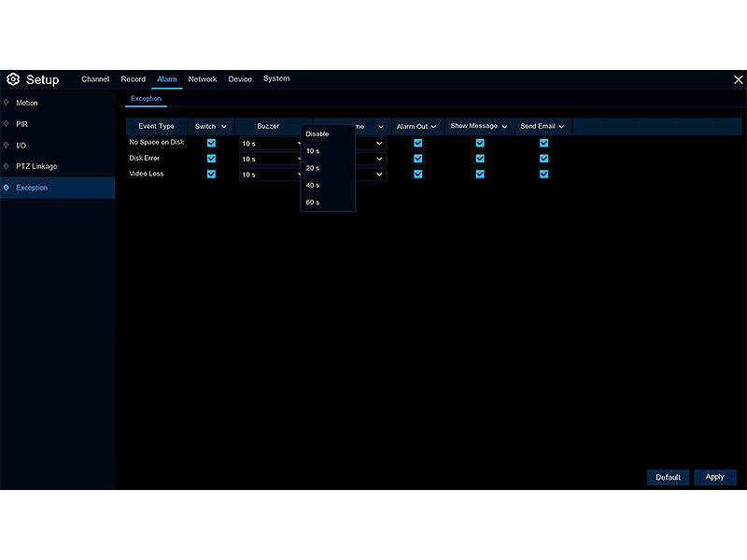Select 40 s in the dropdown list
Viewport: 747px width, 560px height.
pos(313,185)
